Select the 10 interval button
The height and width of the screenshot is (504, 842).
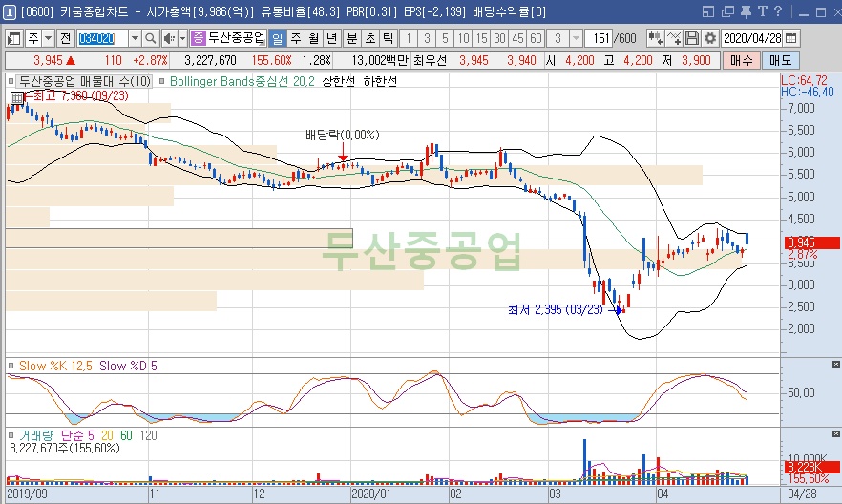(463, 38)
